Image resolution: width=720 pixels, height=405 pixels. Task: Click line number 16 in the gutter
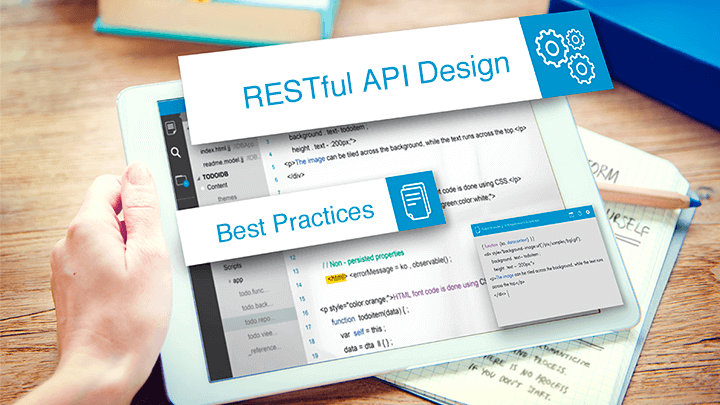[x=305, y=313]
